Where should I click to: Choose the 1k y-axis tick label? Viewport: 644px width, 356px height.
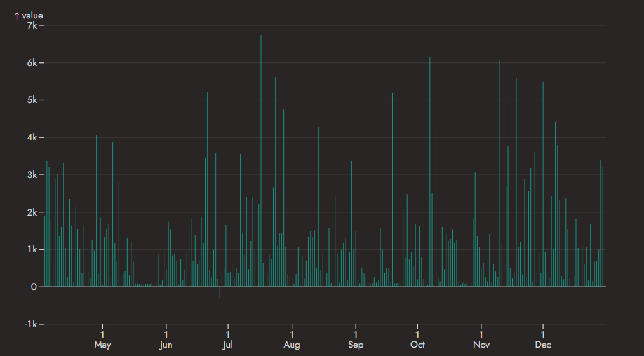click(x=32, y=250)
